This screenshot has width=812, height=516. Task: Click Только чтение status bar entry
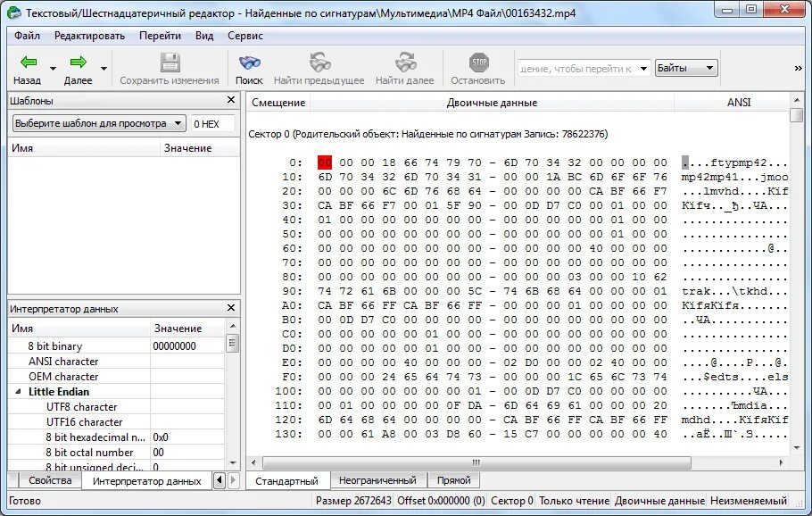(x=574, y=501)
